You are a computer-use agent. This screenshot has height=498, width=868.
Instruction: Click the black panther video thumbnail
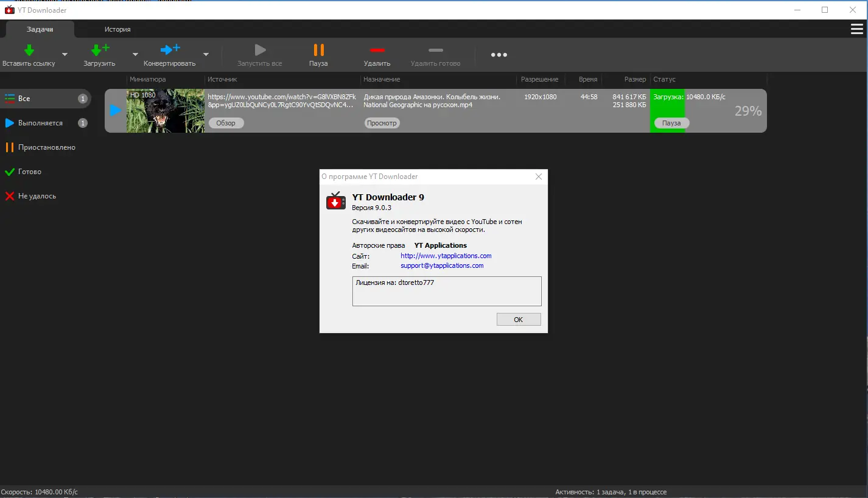tap(166, 111)
